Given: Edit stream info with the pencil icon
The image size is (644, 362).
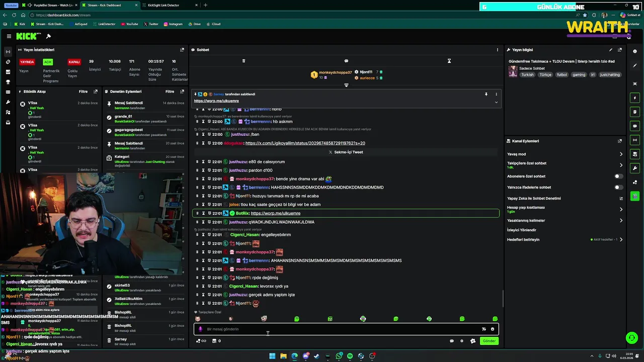Looking at the screenshot, I should tap(611, 50).
